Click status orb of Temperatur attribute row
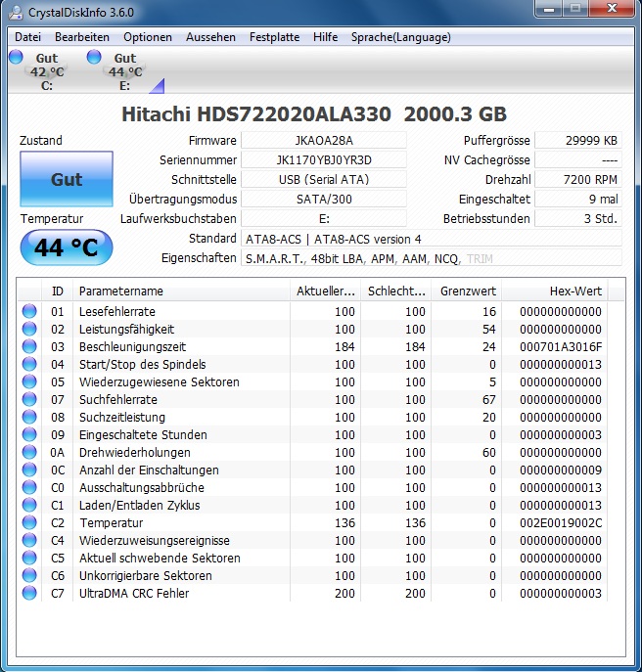The image size is (642, 672). pos(29,522)
